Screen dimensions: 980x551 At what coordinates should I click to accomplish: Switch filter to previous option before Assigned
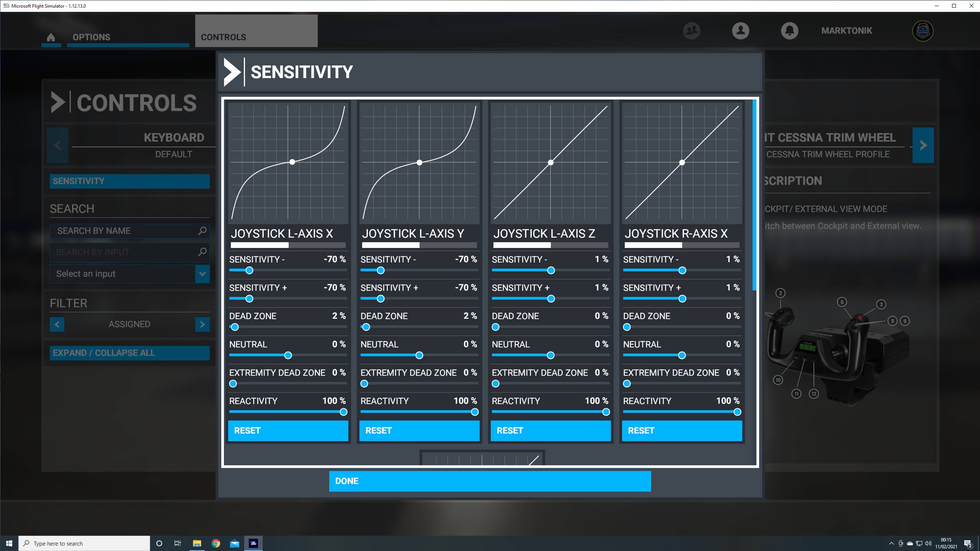57,324
